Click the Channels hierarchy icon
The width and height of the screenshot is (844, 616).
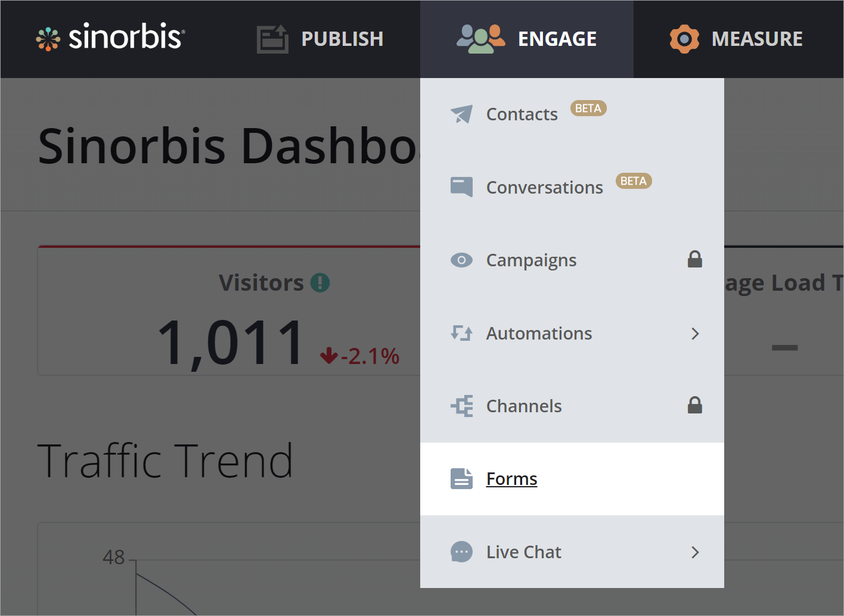point(461,406)
